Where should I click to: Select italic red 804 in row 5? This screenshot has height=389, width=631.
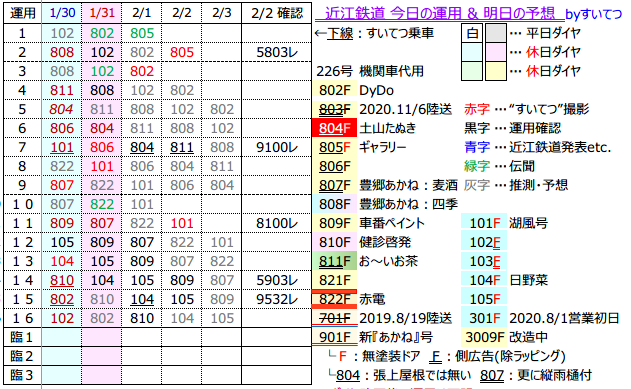coord(62,109)
